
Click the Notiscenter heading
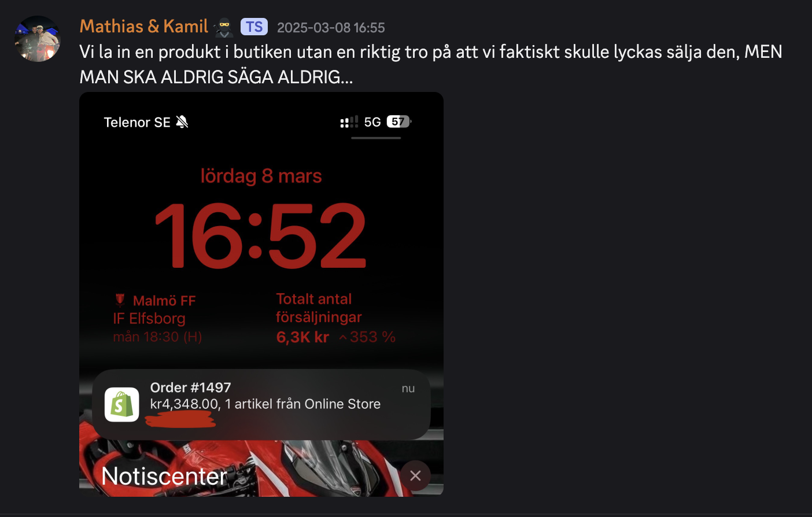[164, 476]
